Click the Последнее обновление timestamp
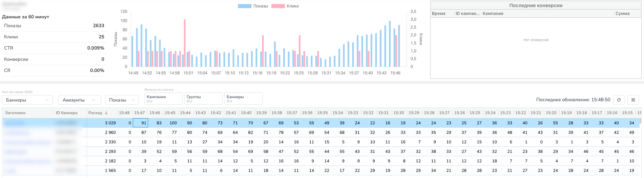The width and height of the screenshot is (644, 178). pyautogui.click(x=573, y=100)
